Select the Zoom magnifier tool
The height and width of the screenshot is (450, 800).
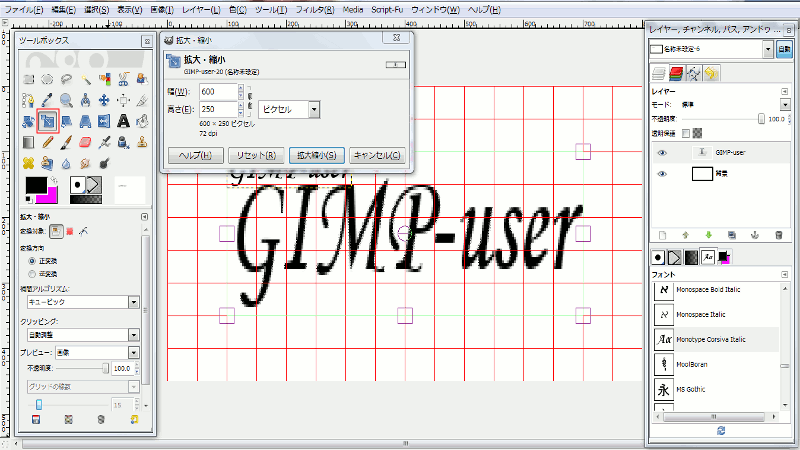tap(66, 100)
